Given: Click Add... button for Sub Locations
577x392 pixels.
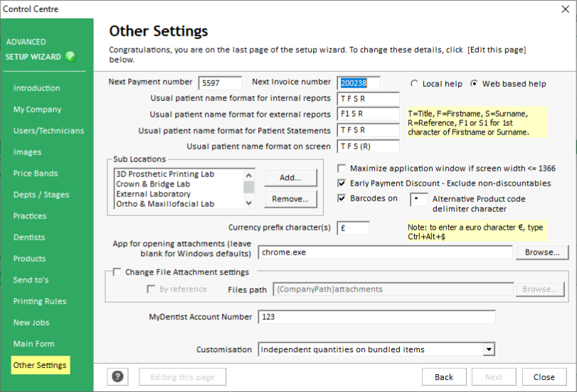Looking at the screenshot, I should click(290, 177).
